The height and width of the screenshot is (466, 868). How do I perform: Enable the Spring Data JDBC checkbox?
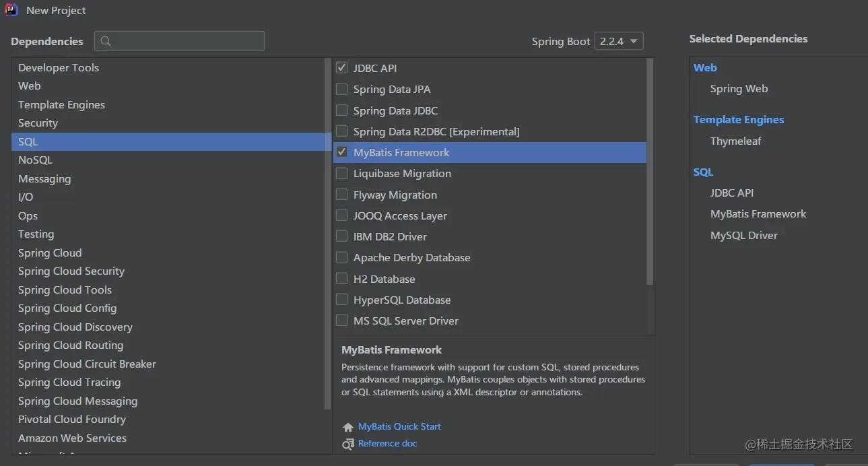(341, 110)
